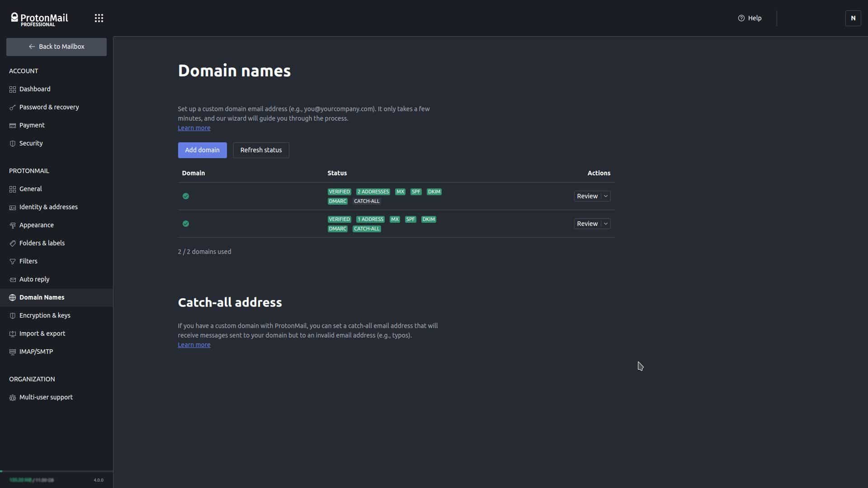868x488 pixels.
Task: Go to the Identity & addresses section
Action: point(48,207)
